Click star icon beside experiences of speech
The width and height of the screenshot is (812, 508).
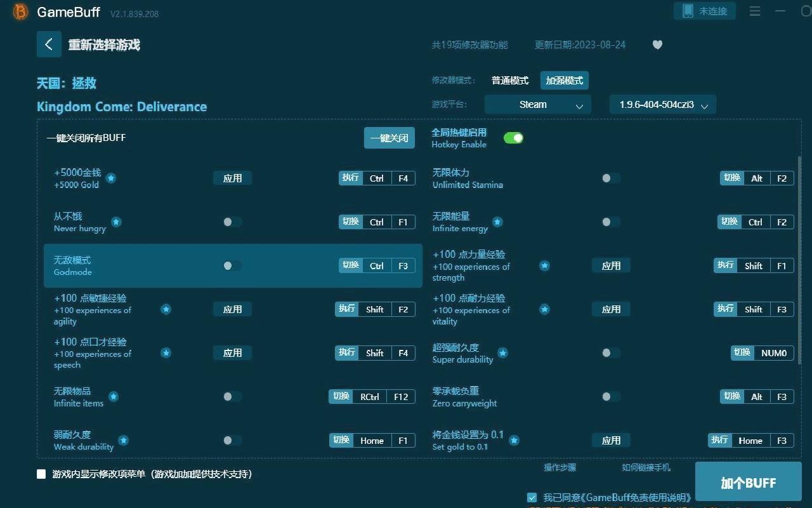coord(166,352)
